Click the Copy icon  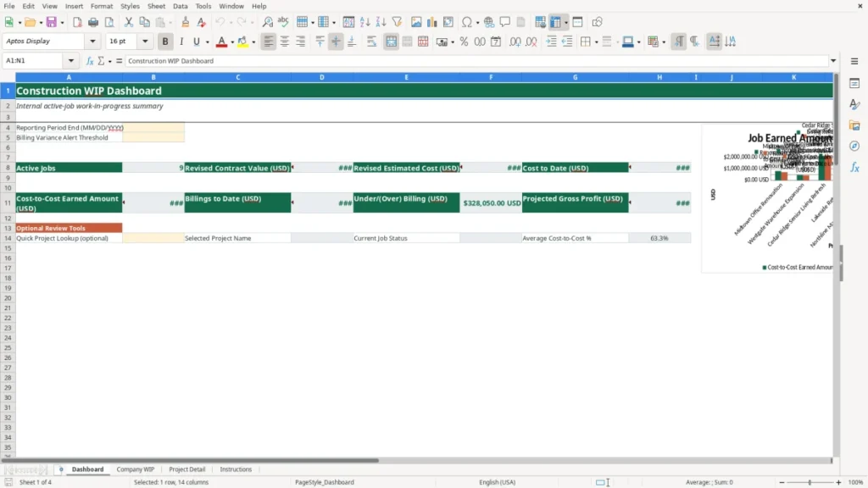pos(144,22)
